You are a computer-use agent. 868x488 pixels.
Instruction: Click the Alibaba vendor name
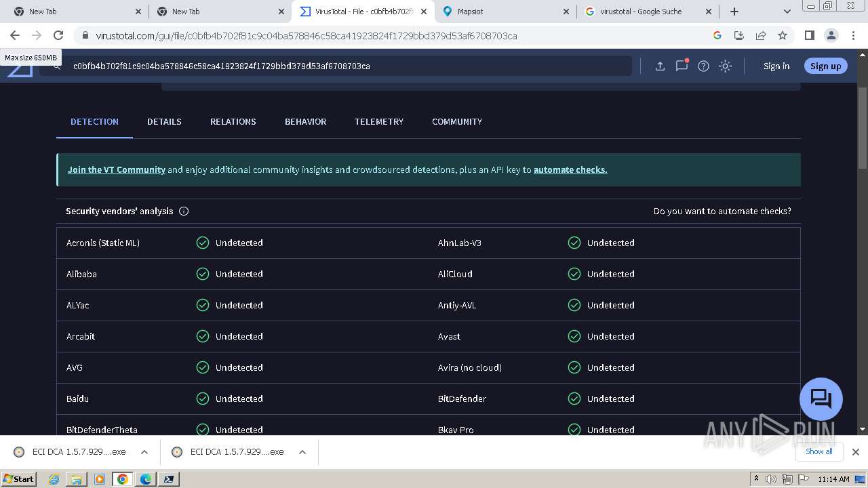[81, 274]
